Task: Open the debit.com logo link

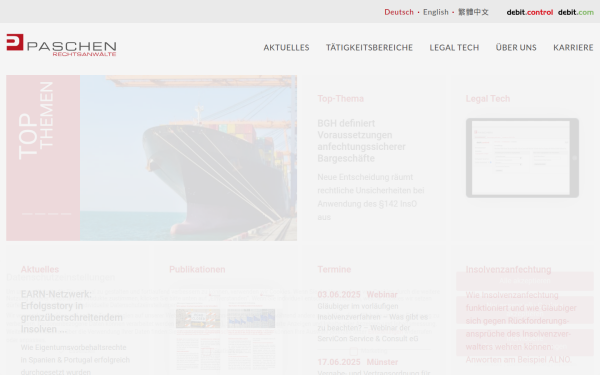Action: point(576,12)
